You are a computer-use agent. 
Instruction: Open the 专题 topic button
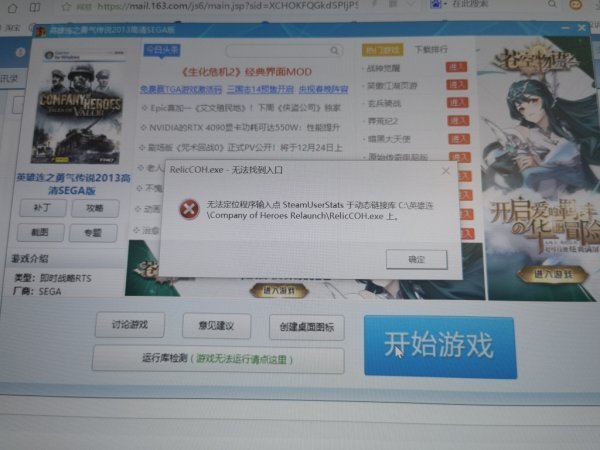tap(93, 233)
